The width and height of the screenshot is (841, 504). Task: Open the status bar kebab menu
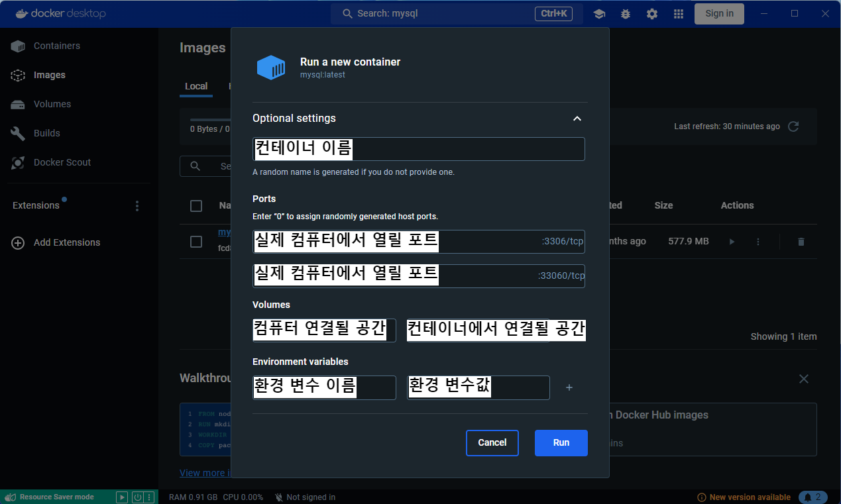150,497
